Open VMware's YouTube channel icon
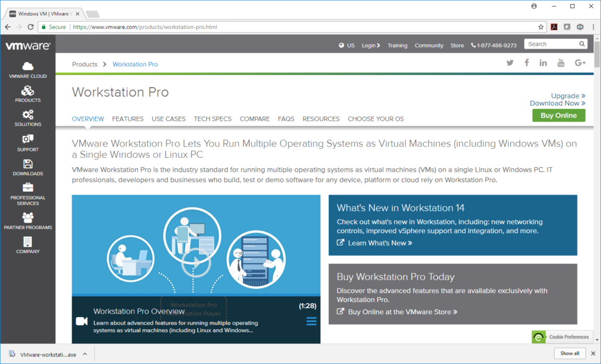Image resolution: width=601 pixels, height=364 pixels. tap(561, 63)
